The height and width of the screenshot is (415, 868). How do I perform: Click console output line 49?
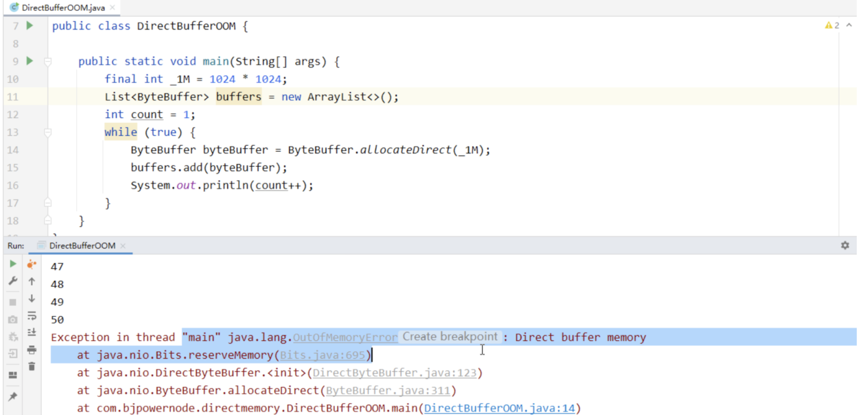[x=57, y=302]
